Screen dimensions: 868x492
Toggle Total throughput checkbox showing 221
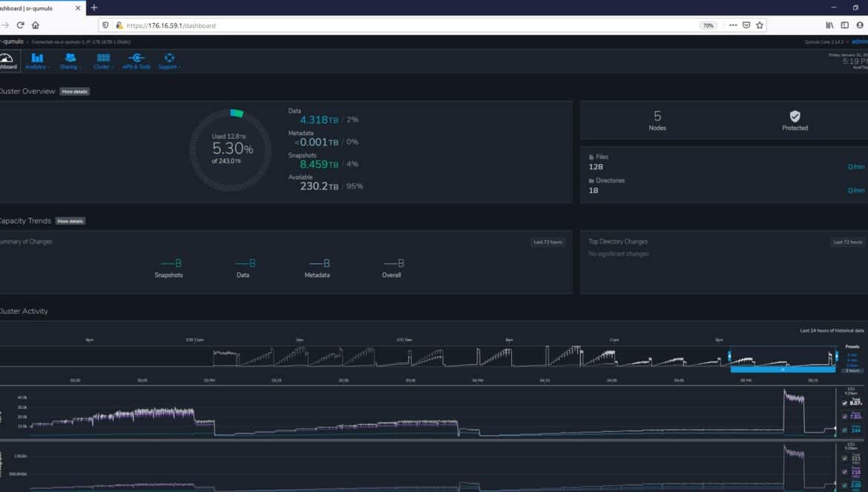click(x=845, y=459)
